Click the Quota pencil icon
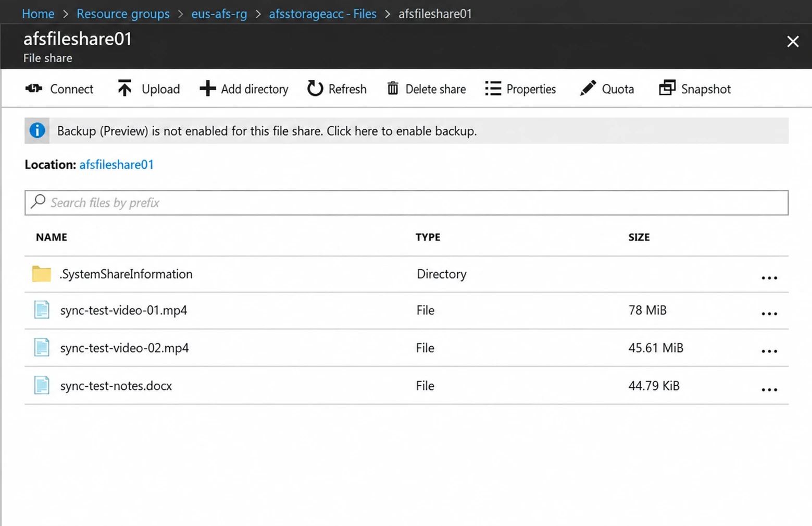812x526 pixels. (588, 88)
